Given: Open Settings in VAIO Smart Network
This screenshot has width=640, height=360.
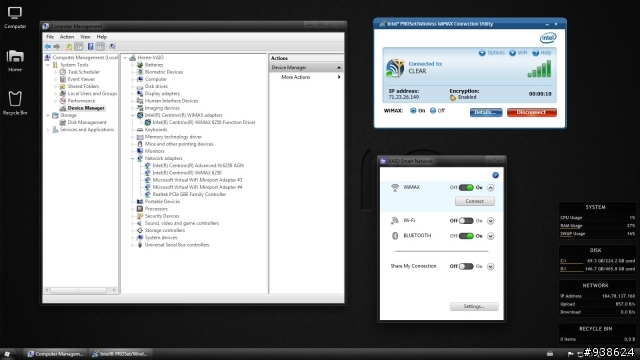Looking at the screenshot, I should point(474,307).
